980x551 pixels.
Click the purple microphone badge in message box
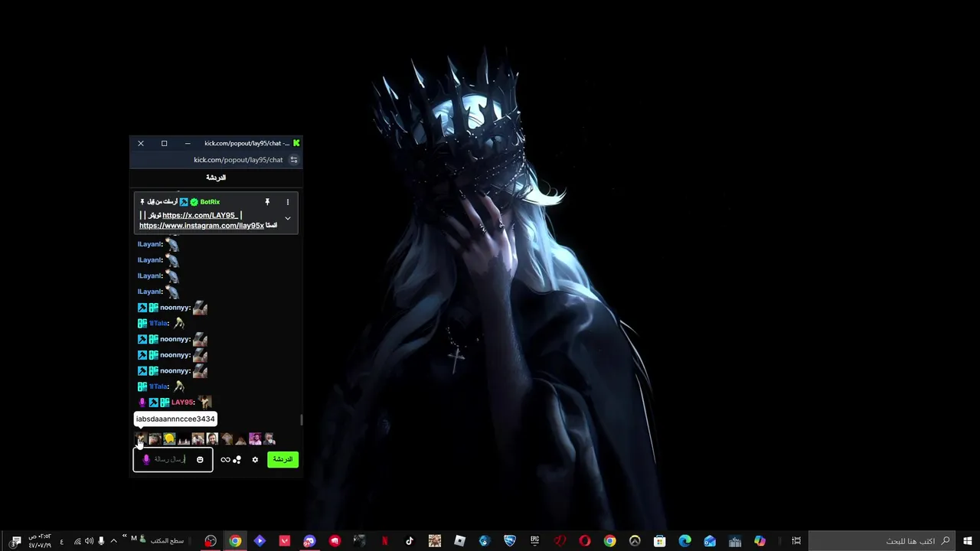[x=146, y=459]
